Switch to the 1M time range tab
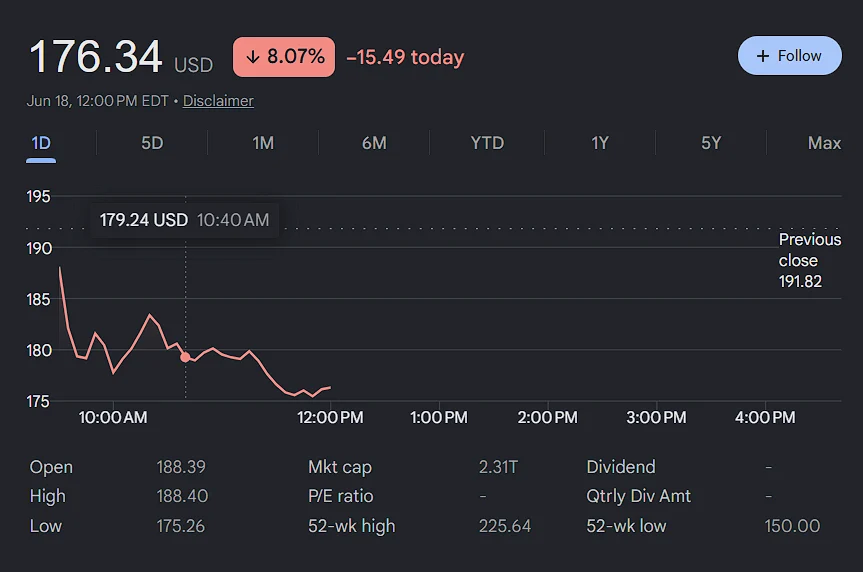This screenshot has height=572, width=863. [x=263, y=143]
